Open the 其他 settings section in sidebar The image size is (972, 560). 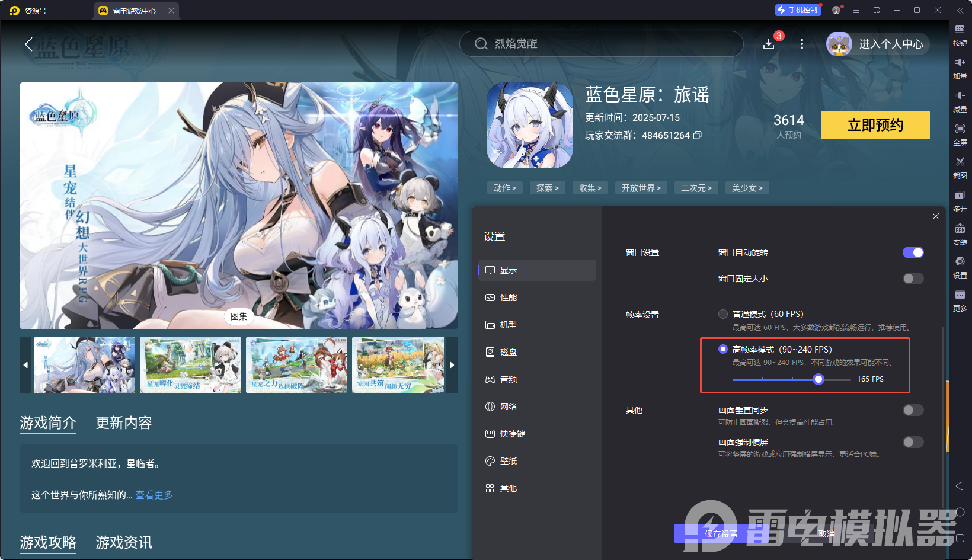point(537,488)
